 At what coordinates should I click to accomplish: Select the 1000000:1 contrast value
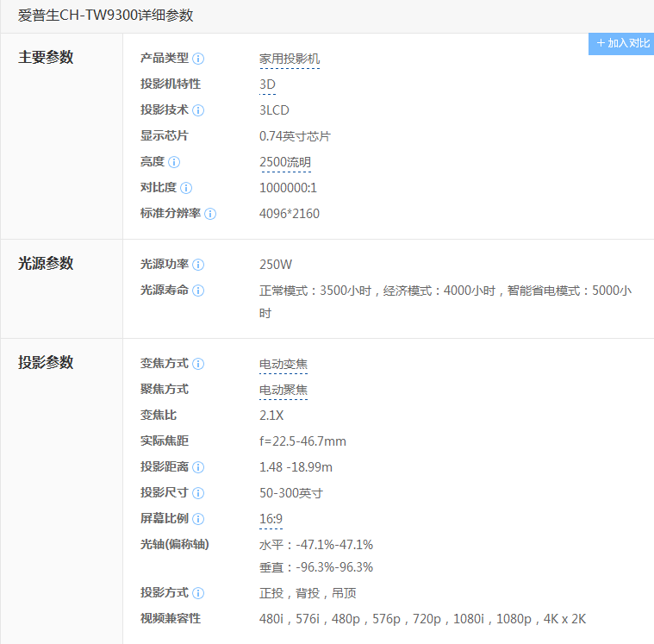coord(288,188)
